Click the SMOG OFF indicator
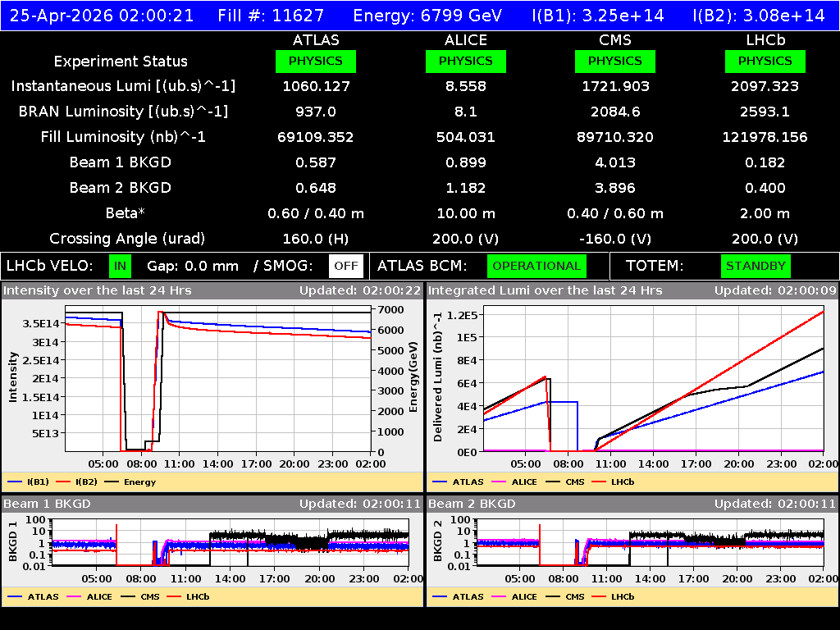 (346, 267)
